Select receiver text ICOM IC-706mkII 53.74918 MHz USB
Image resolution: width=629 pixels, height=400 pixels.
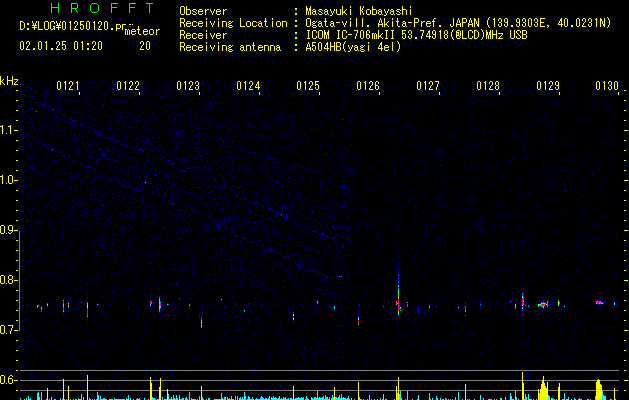416,35
